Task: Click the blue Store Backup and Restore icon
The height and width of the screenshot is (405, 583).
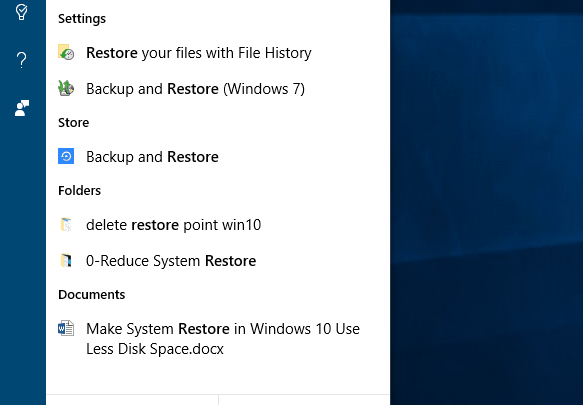Action: (66, 156)
